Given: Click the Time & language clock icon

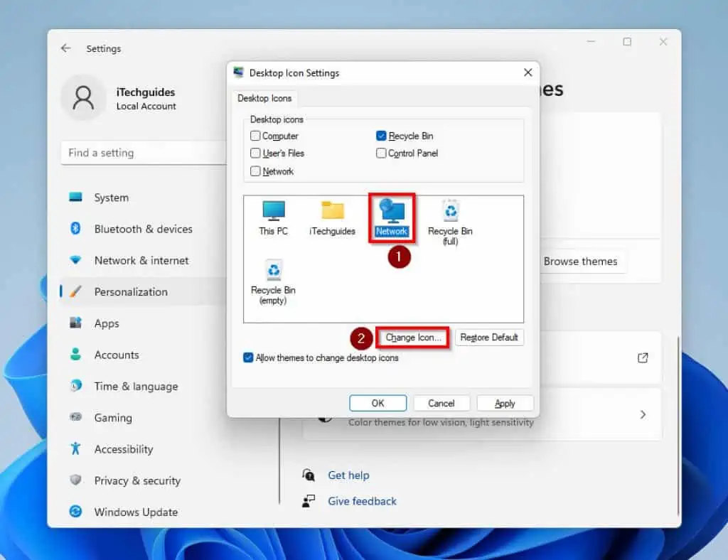Looking at the screenshot, I should click(x=75, y=386).
